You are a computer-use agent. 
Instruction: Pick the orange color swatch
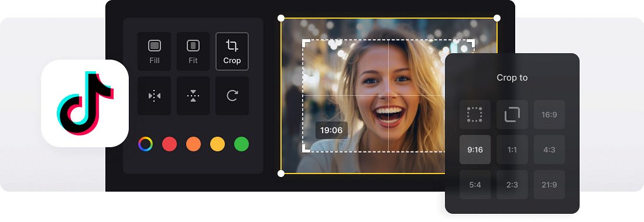pos(193,144)
